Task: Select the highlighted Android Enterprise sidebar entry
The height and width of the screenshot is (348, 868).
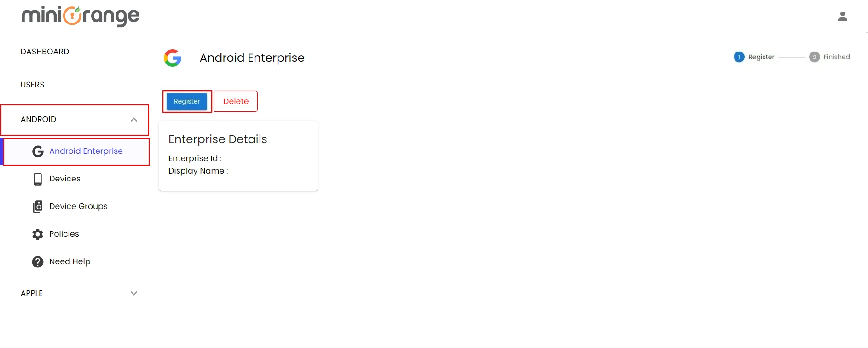Action: click(x=86, y=151)
